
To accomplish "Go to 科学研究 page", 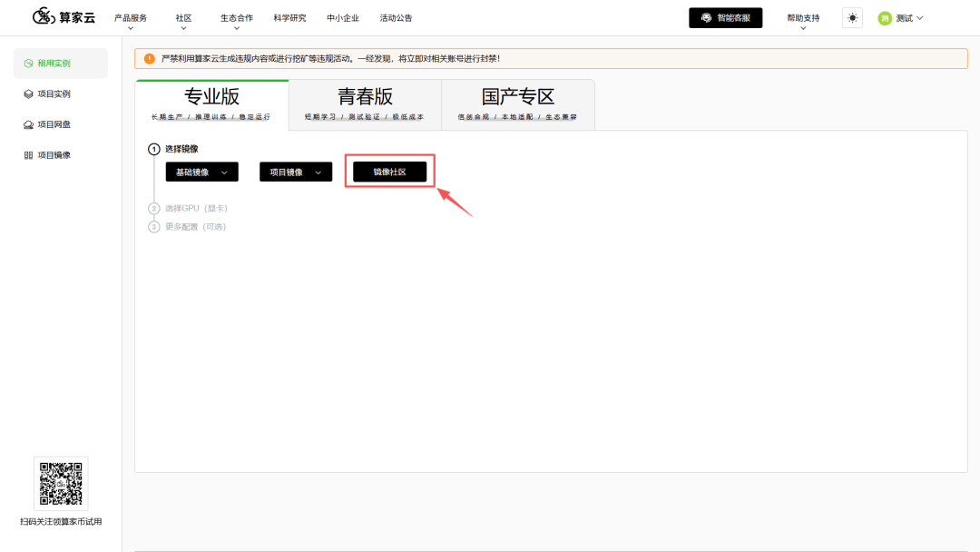I will tap(289, 18).
